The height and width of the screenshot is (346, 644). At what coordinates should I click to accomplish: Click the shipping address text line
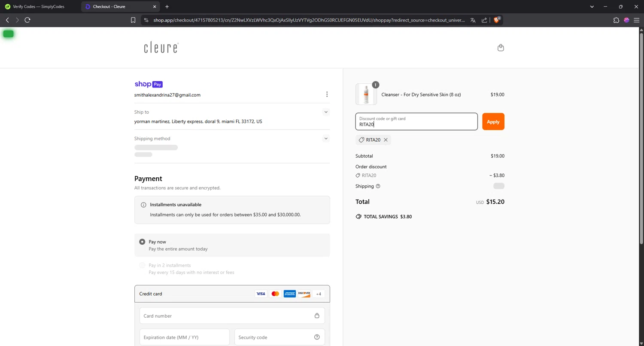pos(198,121)
